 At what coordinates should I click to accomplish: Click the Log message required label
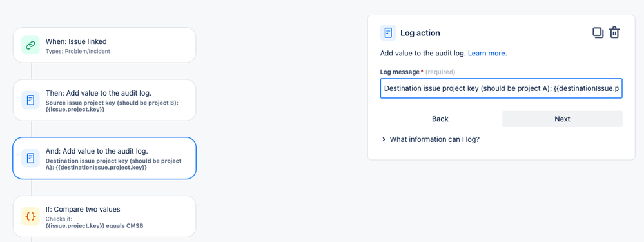coord(417,72)
